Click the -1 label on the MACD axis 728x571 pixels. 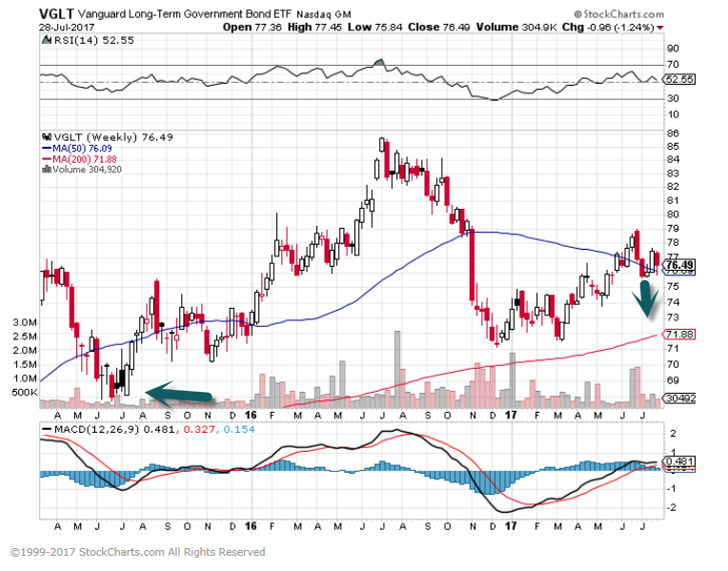672,488
